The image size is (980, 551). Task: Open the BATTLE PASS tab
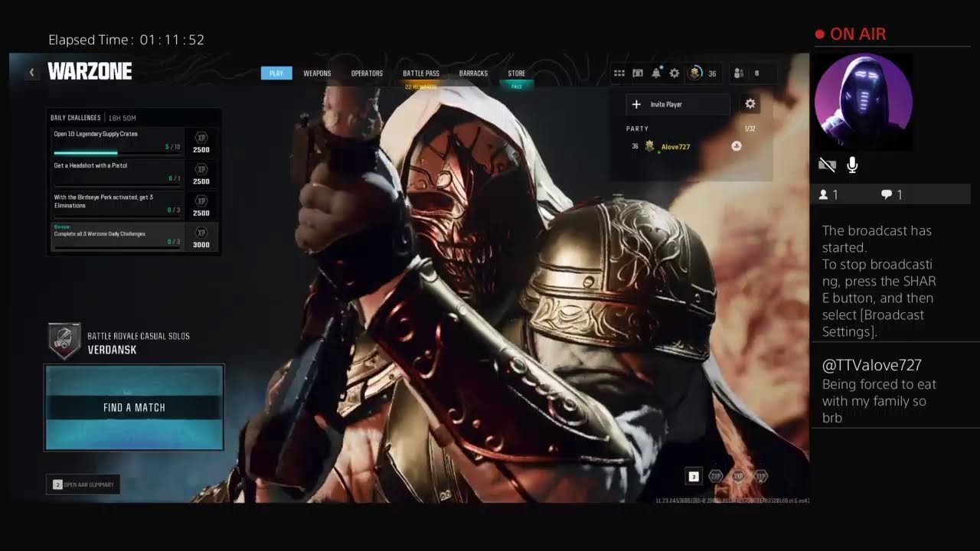421,73
